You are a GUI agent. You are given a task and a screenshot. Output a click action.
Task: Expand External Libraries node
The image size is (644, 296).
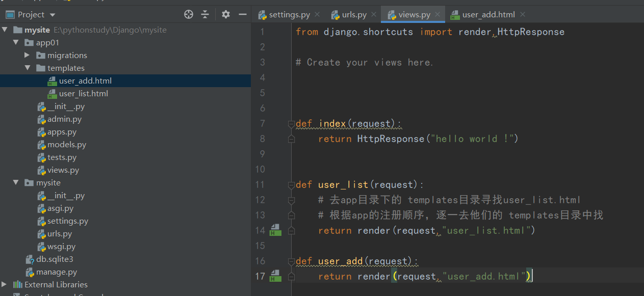(x=5, y=284)
